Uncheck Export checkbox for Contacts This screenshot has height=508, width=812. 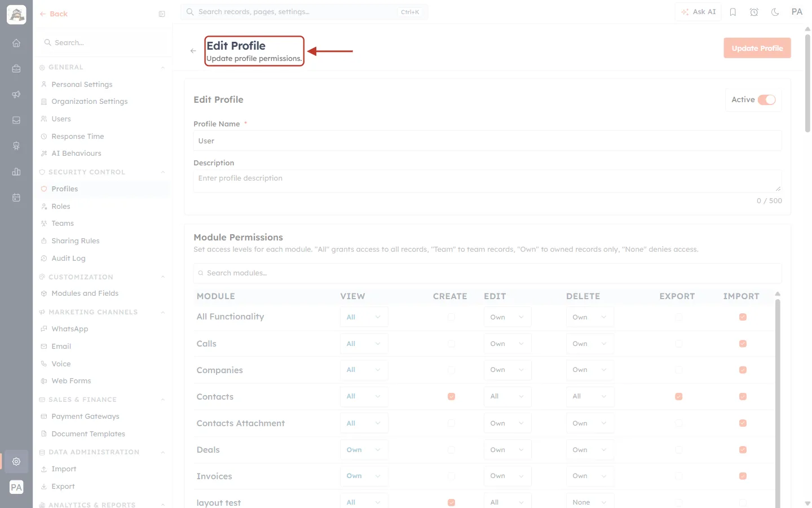678,396
